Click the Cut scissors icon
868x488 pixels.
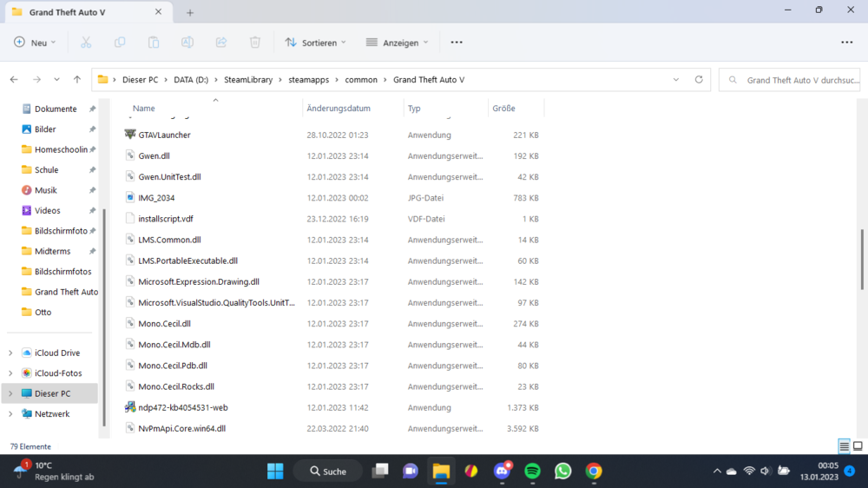point(86,43)
